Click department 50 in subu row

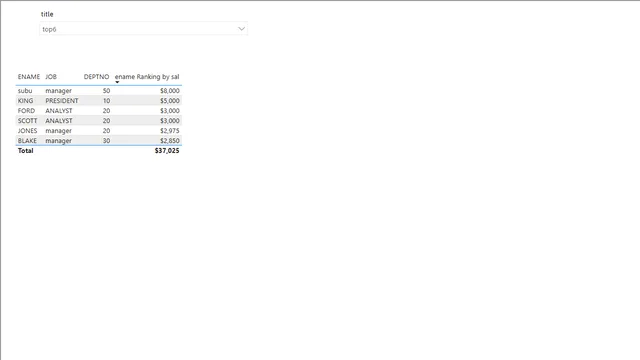pos(106,91)
